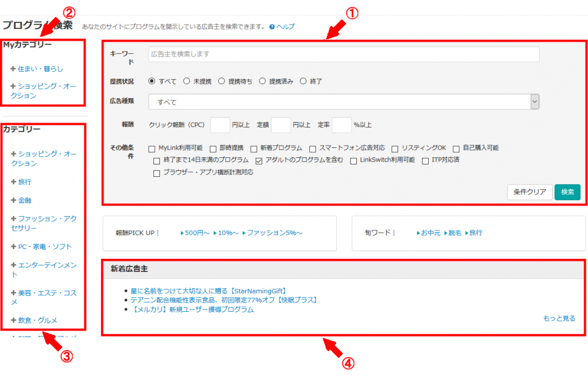This screenshot has width=588, height=377.
Task: Focus the キーワード advertiser search field
Action: click(344, 54)
